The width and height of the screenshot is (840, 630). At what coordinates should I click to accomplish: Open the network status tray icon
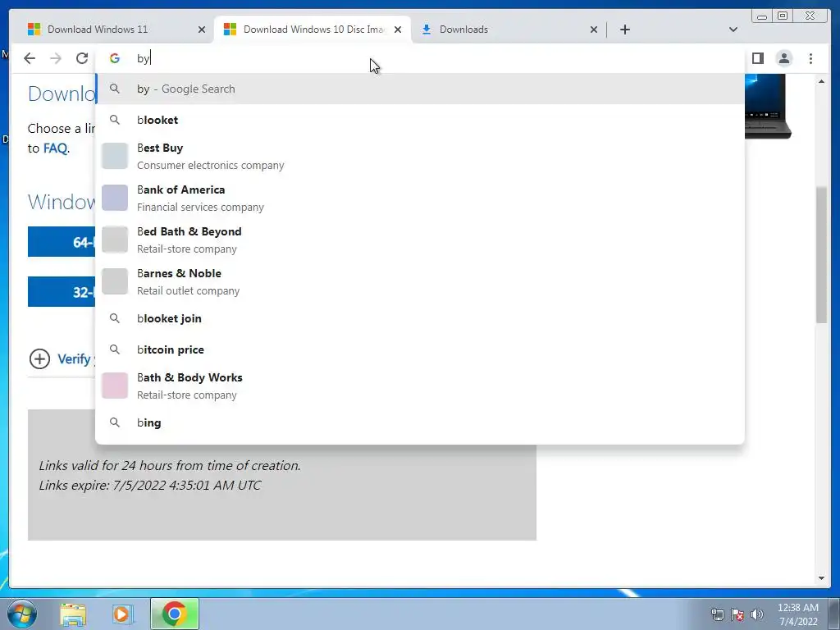[x=717, y=614]
